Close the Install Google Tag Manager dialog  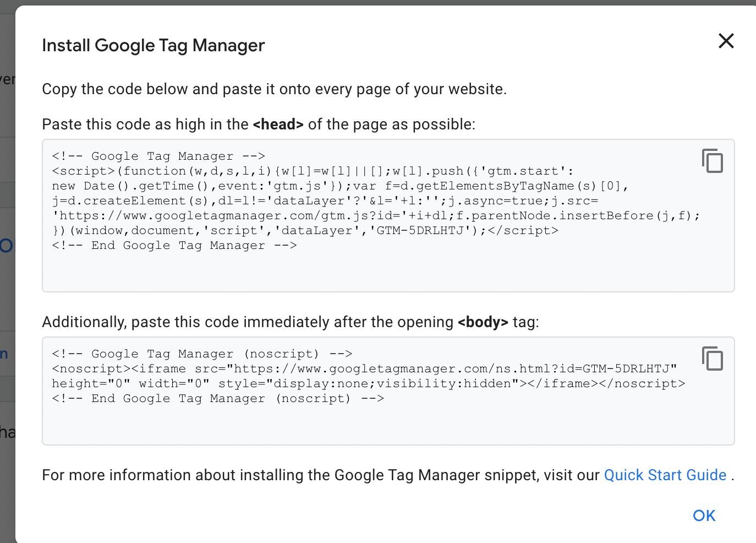(x=726, y=41)
